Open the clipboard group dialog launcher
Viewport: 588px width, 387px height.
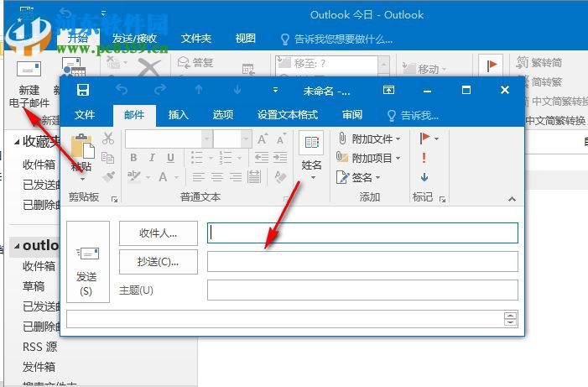pyautogui.click(x=115, y=199)
